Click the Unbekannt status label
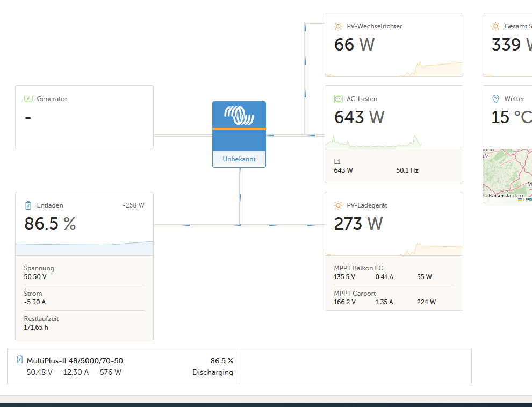The height and width of the screenshot is (407, 532). point(239,159)
